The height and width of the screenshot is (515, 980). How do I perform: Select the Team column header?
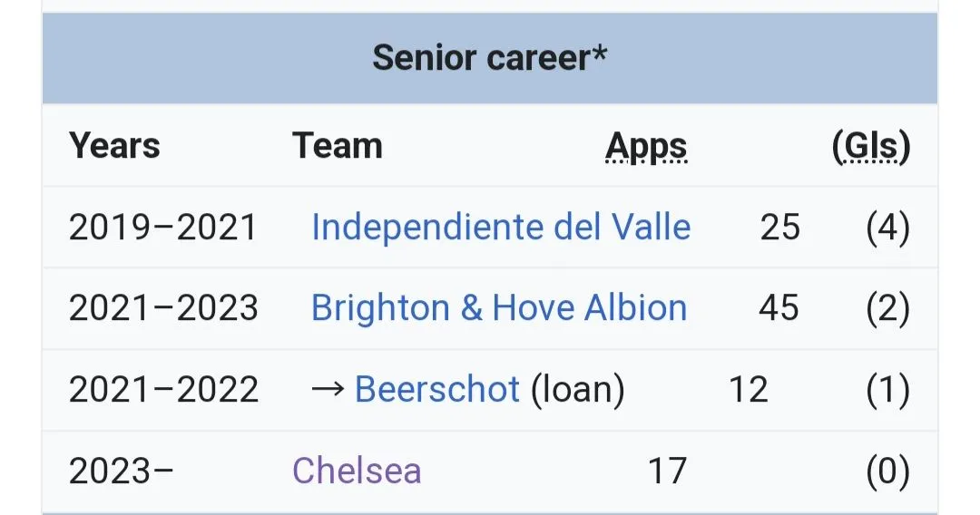[337, 146]
